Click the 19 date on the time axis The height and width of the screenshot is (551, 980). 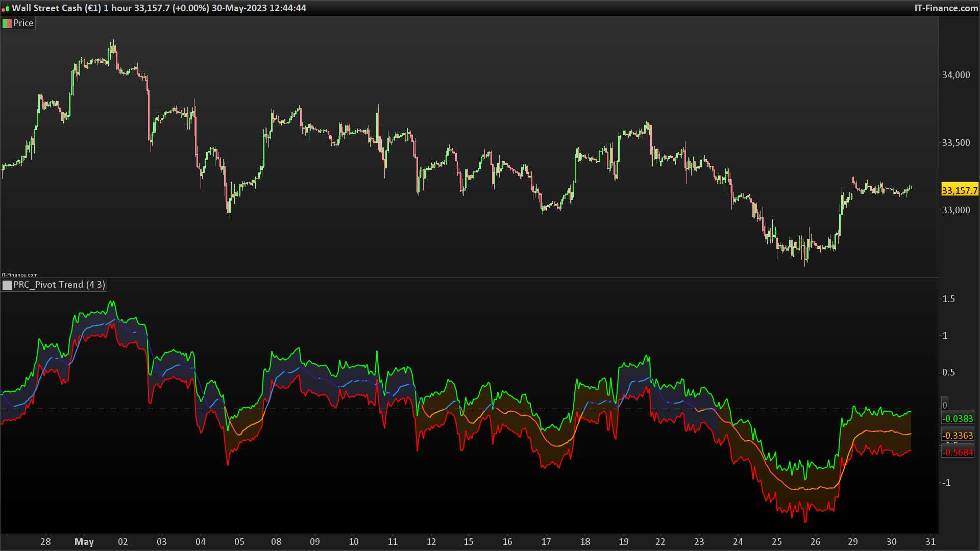[x=624, y=542]
